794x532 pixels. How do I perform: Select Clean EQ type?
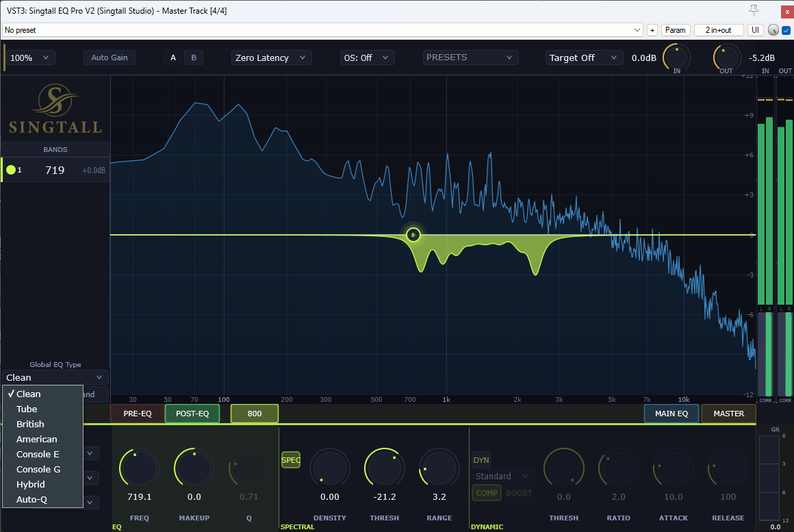pos(42,394)
